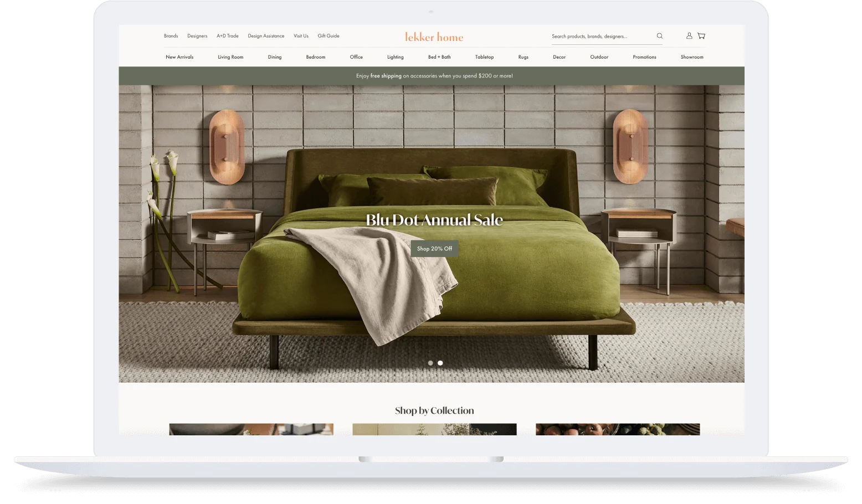Open the middle collection thumbnail

[434, 429]
